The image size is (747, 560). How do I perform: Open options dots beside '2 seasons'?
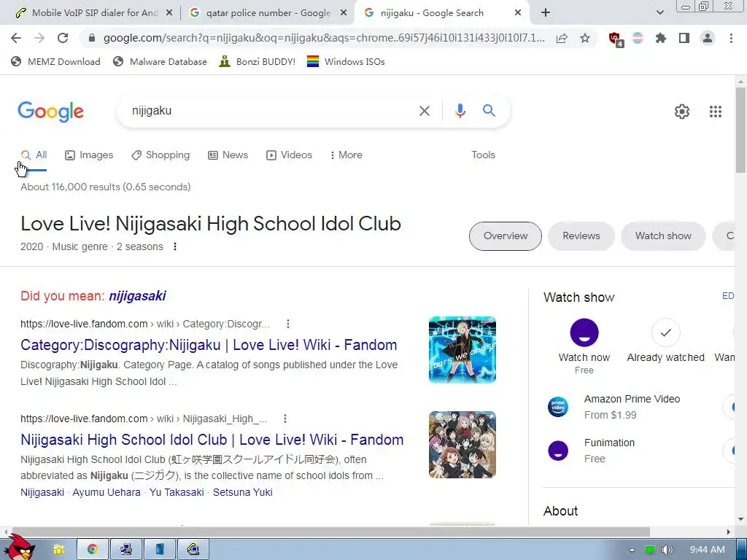click(x=175, y=246)
